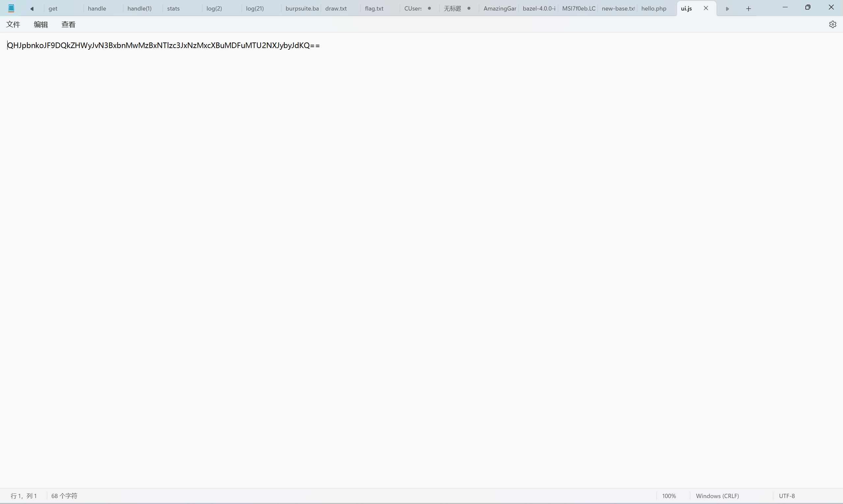The height and width of the screenshot is (504, 843).
Task: Switch to the stats tab
Action: point(182,9)
